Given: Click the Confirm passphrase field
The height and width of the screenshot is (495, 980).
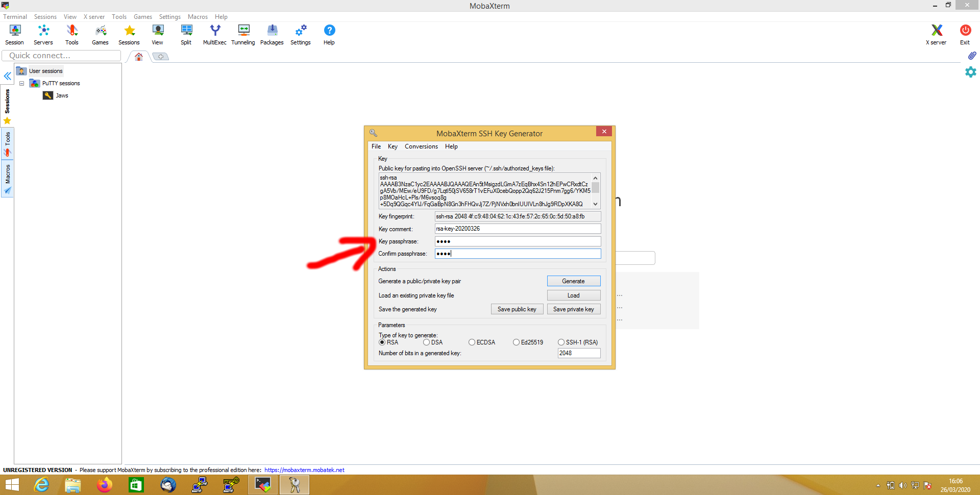Looking at the screenshot, I should click(x=518, y=254).
